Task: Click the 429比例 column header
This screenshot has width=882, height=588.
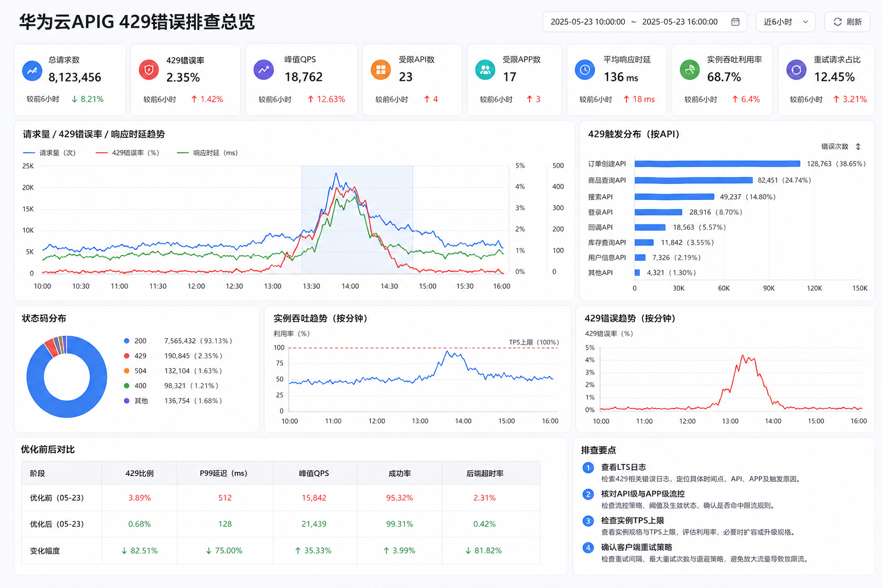Action: 140,473
